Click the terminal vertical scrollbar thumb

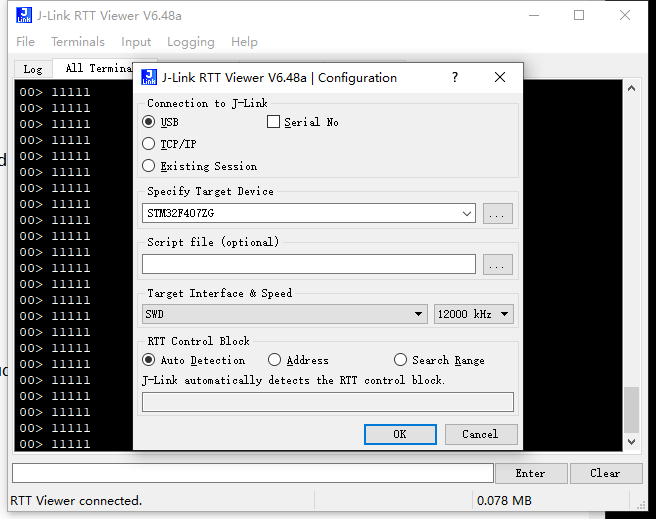632,410
